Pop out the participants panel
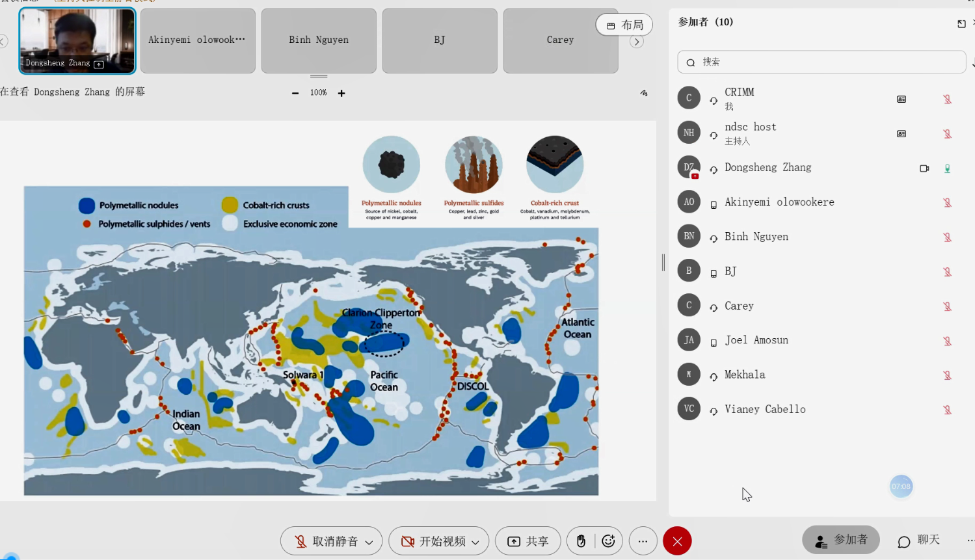 [961, 23]
